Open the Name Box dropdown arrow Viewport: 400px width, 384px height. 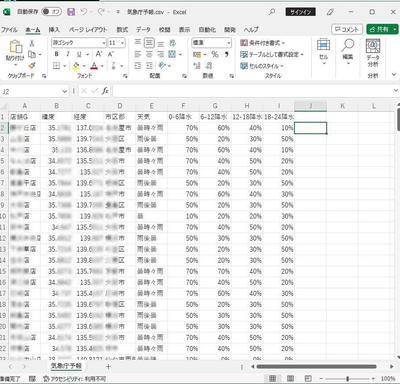(x=64, y=91)
